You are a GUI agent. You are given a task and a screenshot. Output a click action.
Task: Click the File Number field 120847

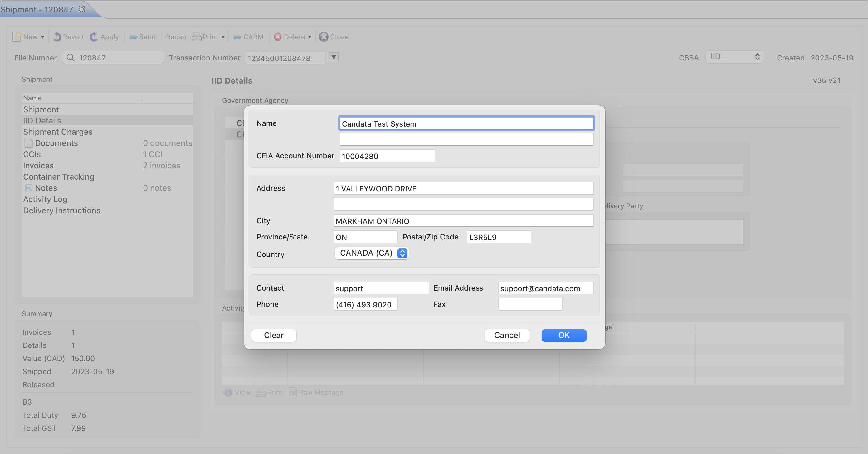113,58
